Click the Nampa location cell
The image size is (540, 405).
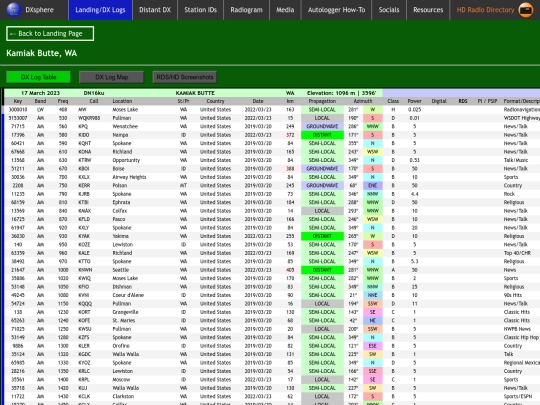(120, 135)
